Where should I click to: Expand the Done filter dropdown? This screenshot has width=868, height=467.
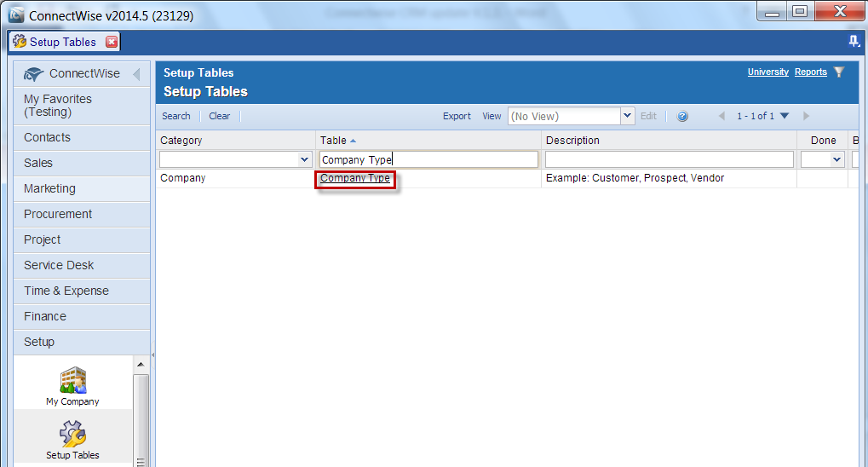tap(836, 159)
